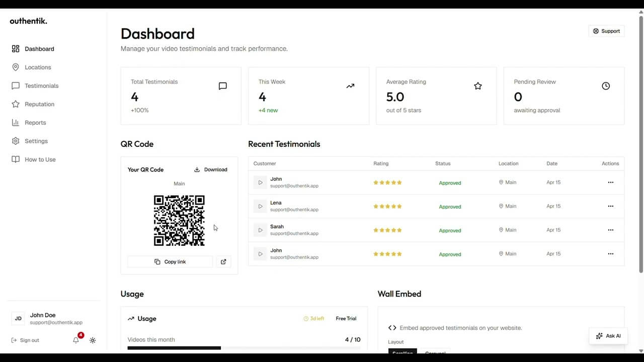Image resolution: width=644 pixels, height=362 pixels.
Task: Click the Usage trend icon
Action: (131, 319)
